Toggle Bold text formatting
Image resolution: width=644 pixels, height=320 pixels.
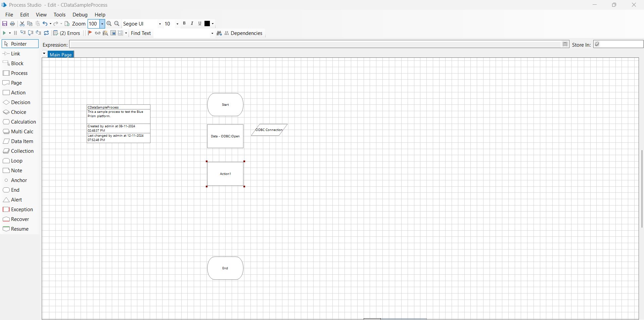click(x=184, y=24)
